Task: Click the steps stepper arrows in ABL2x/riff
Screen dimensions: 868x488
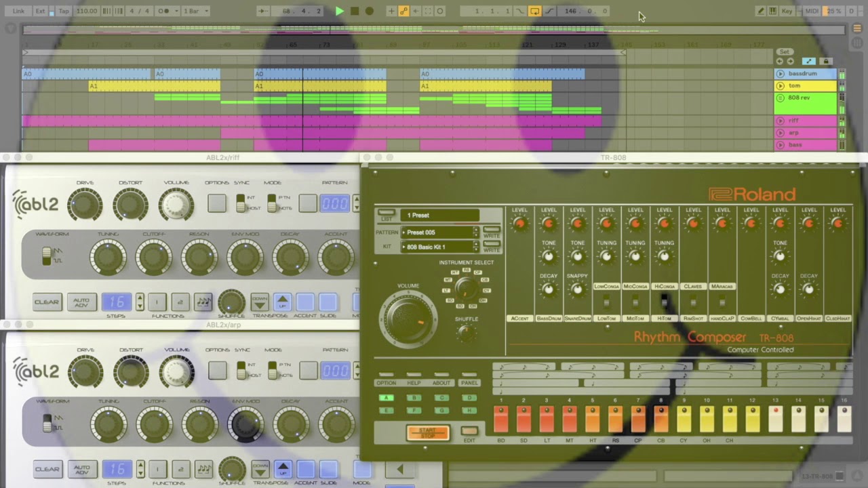Action: click(x=140, y=302)
